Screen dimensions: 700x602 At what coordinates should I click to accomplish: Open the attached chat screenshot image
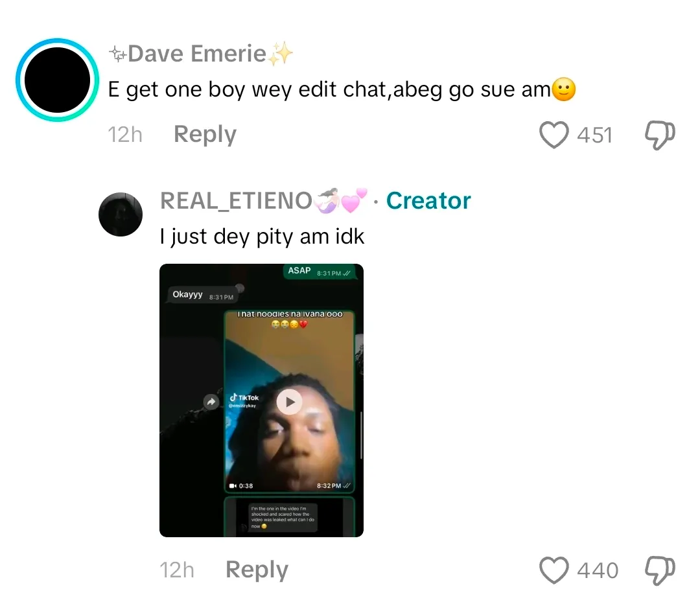[x=262, y=400]
